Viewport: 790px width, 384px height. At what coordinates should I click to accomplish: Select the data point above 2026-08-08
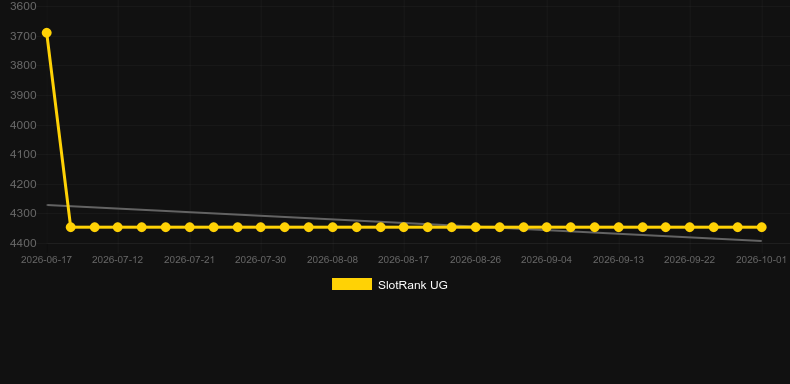coord(333,227)
